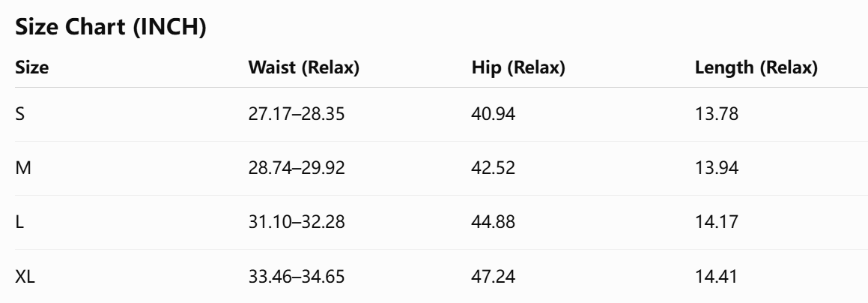Image resolution: width=868 pixels, height=303 pixels.
Task: Click the Size column header
Action: [x=31, y=67]
